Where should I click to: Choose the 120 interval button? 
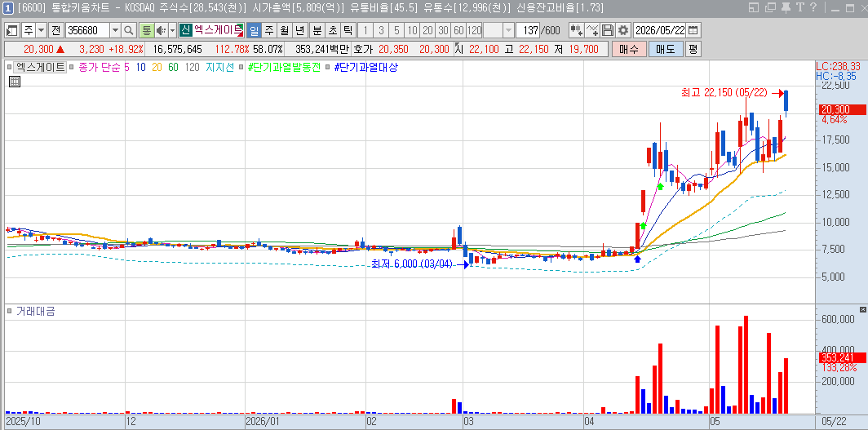475,30
